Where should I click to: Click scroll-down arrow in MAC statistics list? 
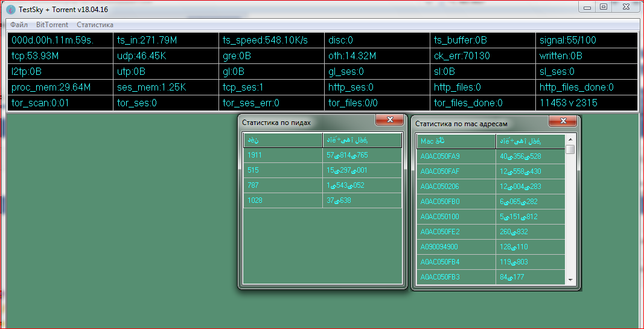(570, 280)
